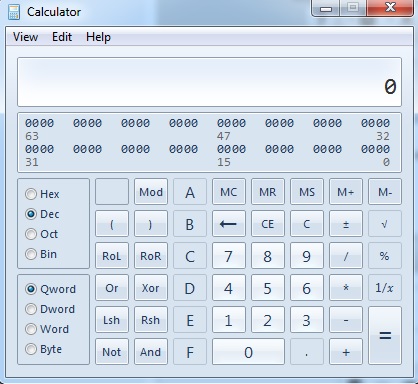The image size is (418, 384).
Task: Click the percent button
Action: click(x=385, y=256)
